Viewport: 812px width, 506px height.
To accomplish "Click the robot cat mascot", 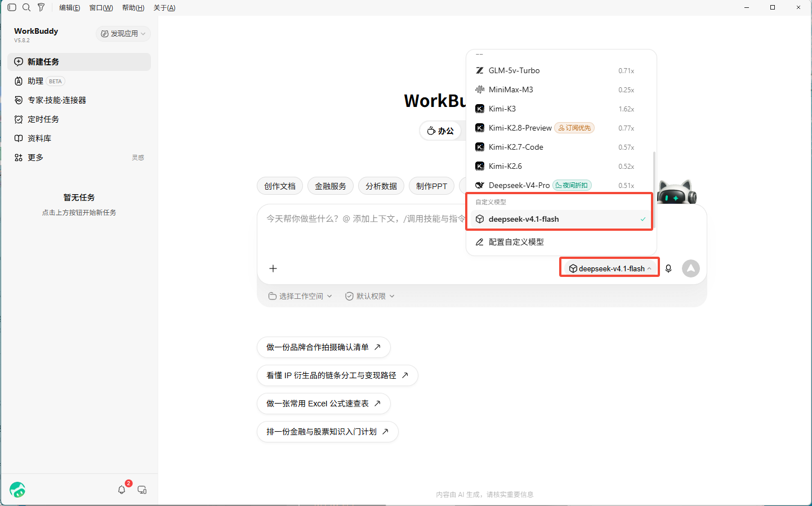I will point(677,192).
